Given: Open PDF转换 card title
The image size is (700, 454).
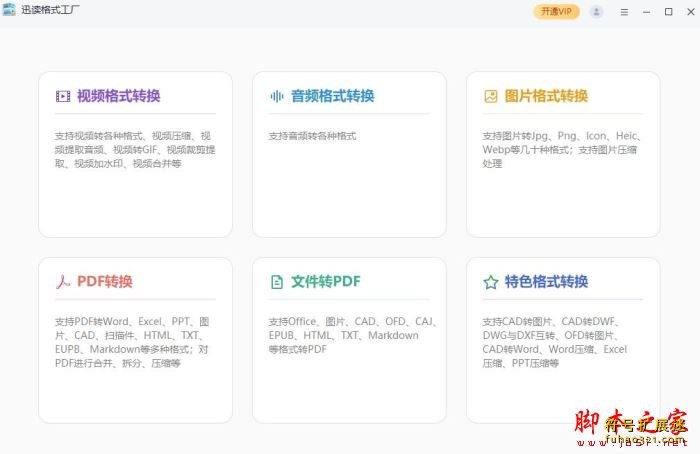Looking at the screenshot, I should [104, 282].
